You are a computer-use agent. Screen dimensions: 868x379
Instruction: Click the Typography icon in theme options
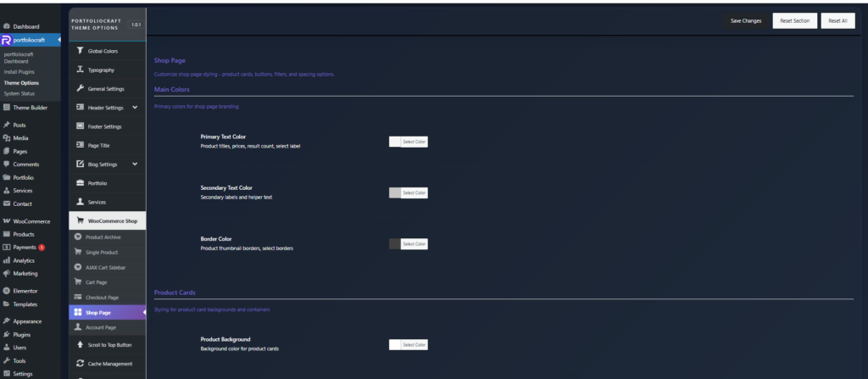point(80,70)
